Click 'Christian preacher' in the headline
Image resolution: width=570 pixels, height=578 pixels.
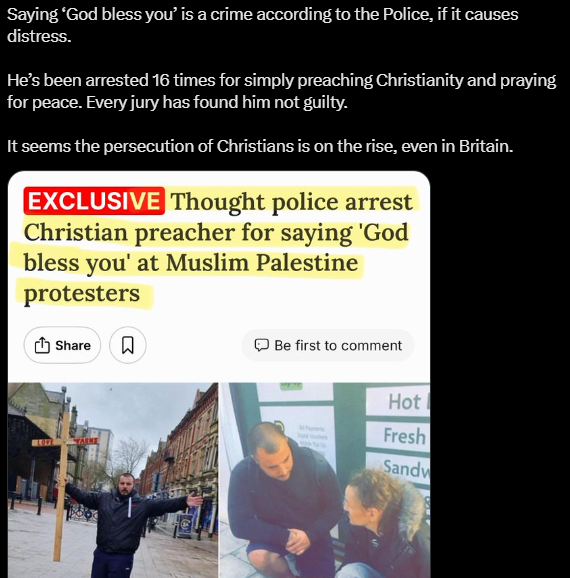coord(129,233)
